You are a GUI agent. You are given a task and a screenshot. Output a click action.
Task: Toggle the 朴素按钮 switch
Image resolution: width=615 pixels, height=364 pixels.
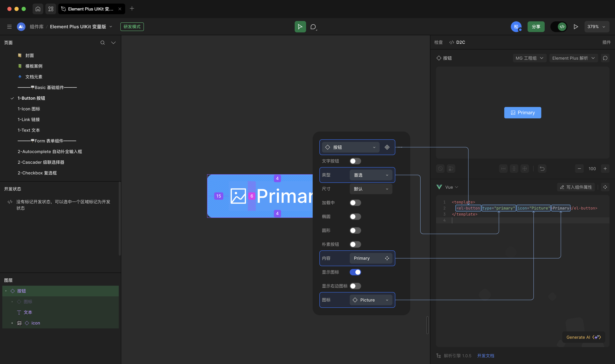355,244
